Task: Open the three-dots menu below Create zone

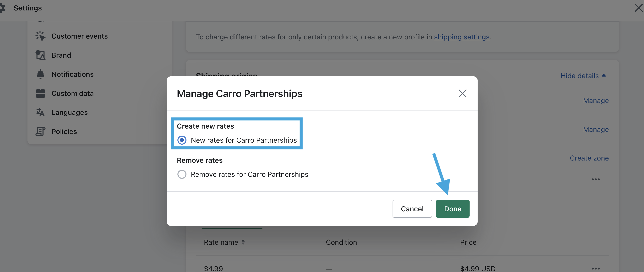Action: pos(595,179)
